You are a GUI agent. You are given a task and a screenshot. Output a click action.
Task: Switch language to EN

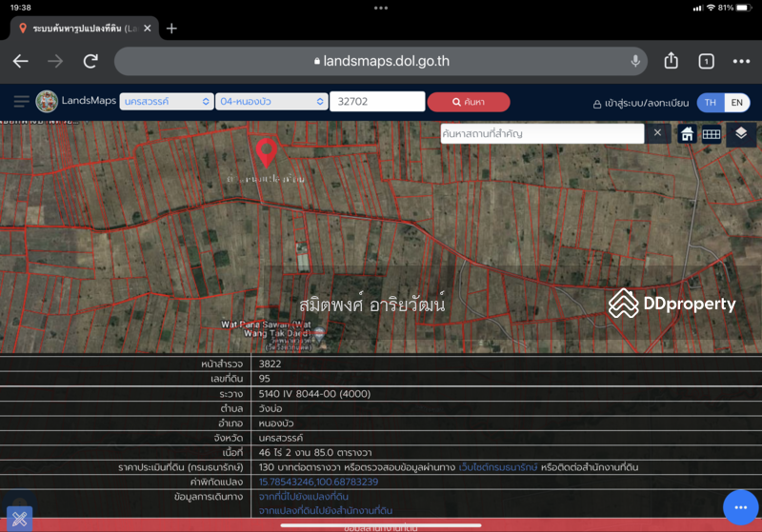pyautogui.click(x=736, y=103)
